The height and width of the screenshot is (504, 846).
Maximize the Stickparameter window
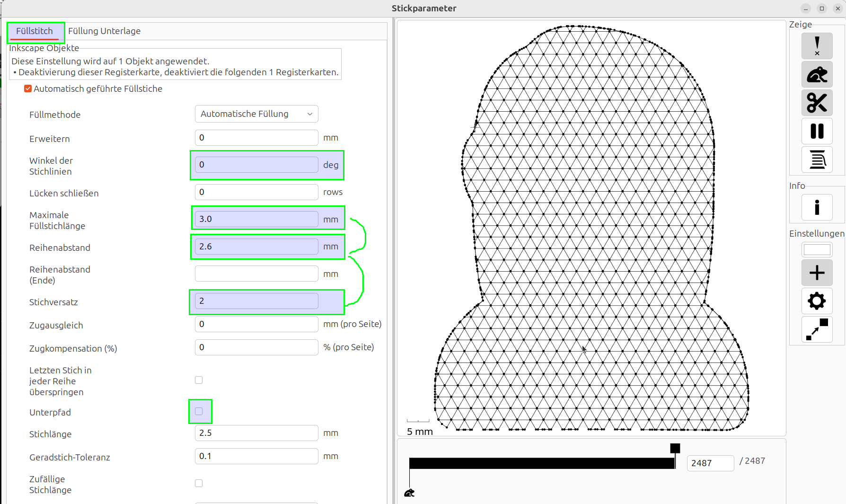(x=822, y=9)
